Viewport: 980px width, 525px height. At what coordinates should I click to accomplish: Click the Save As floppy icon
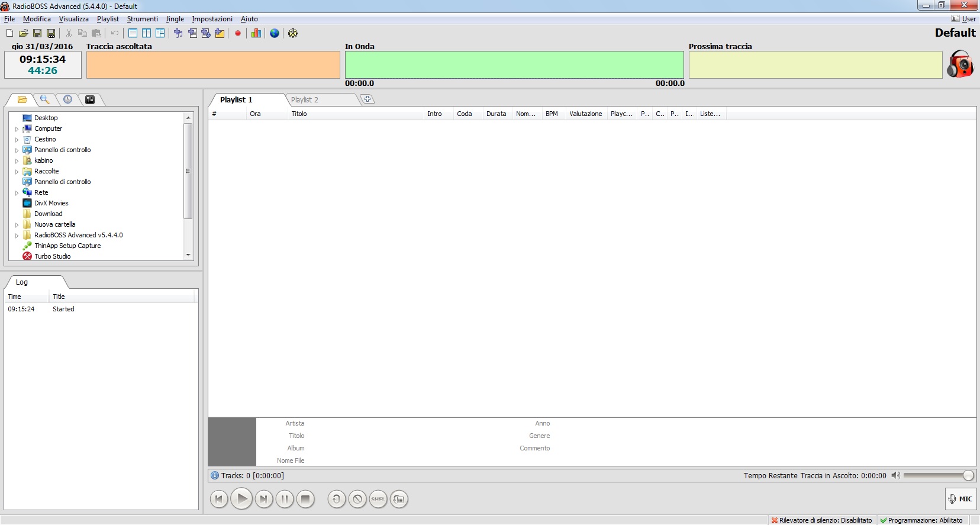coord(51,33)
